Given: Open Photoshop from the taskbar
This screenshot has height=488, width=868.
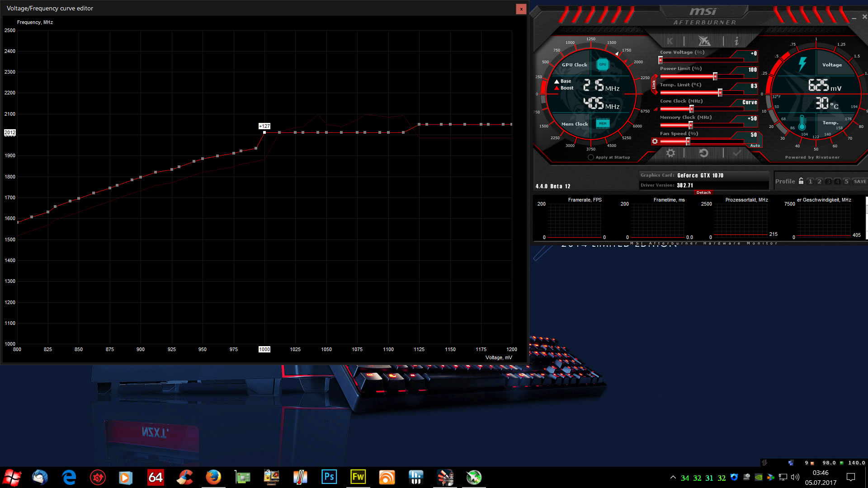Looking at the screenshot, I should [x=329, y=477].
